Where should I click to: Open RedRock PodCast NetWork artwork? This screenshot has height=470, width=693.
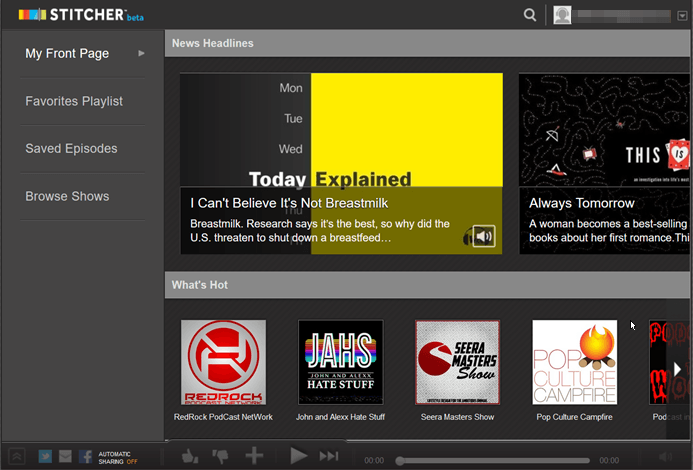(223, 362)
